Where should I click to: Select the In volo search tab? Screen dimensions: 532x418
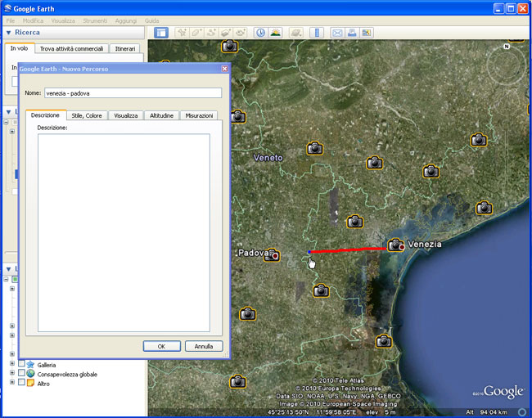pyautogui.click(x=20, y=48)
